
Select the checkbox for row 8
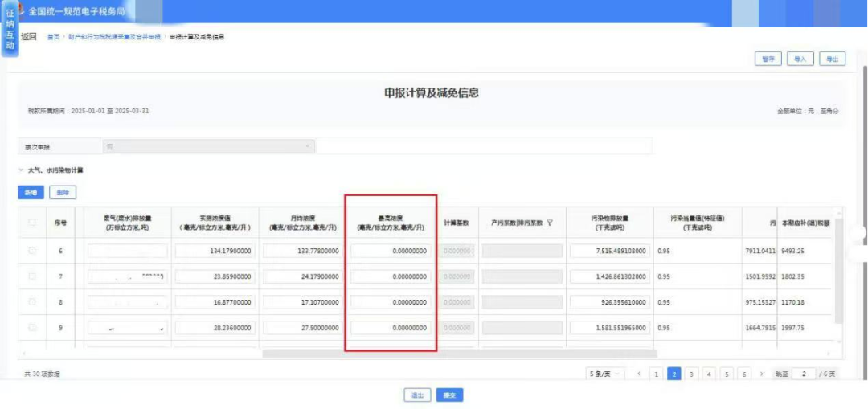point(32,301)
